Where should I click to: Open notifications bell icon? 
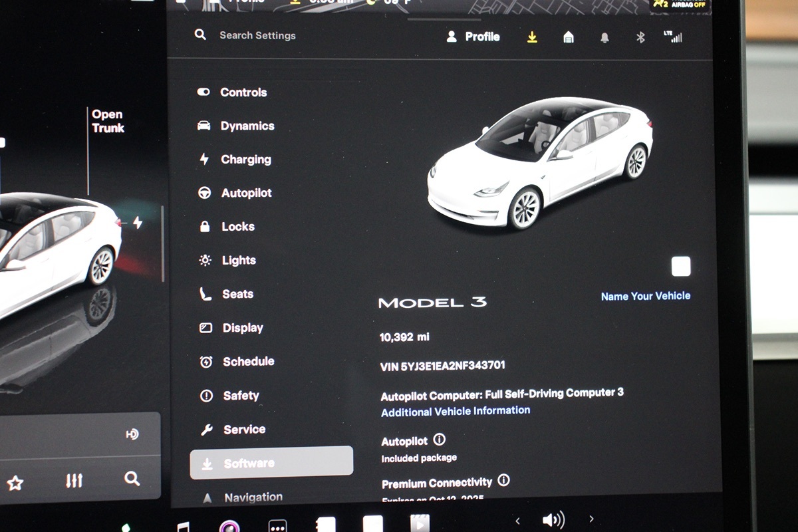coord(604,38)
